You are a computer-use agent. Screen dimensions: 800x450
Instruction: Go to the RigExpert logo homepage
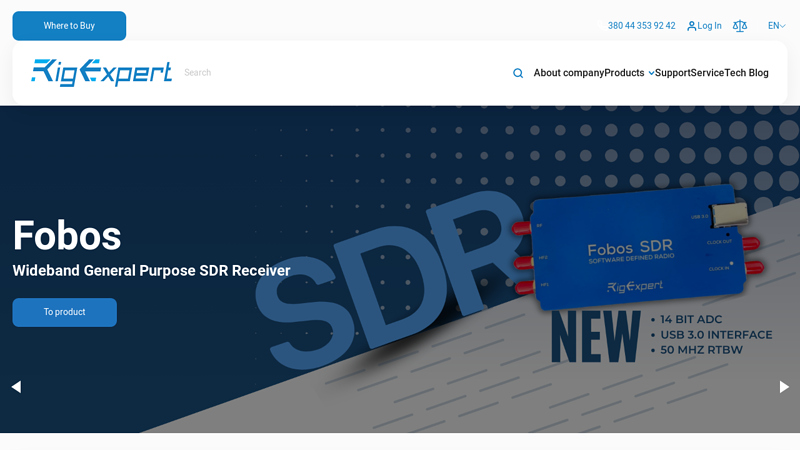tap(102, 72)
